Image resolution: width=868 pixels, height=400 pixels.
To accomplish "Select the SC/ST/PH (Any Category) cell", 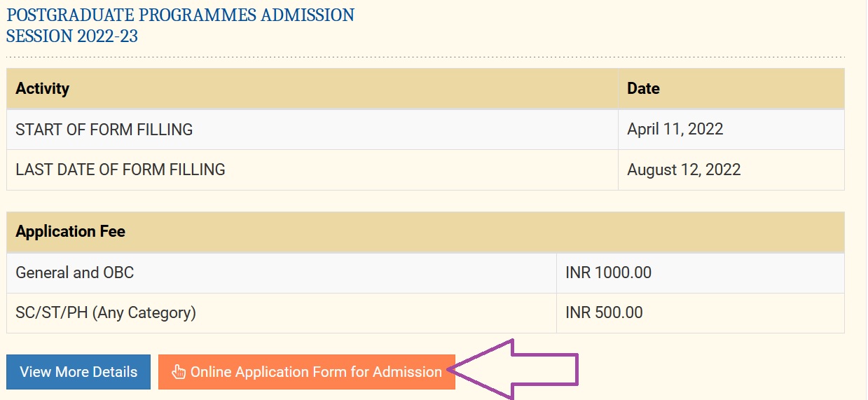I will pos(282,312).
